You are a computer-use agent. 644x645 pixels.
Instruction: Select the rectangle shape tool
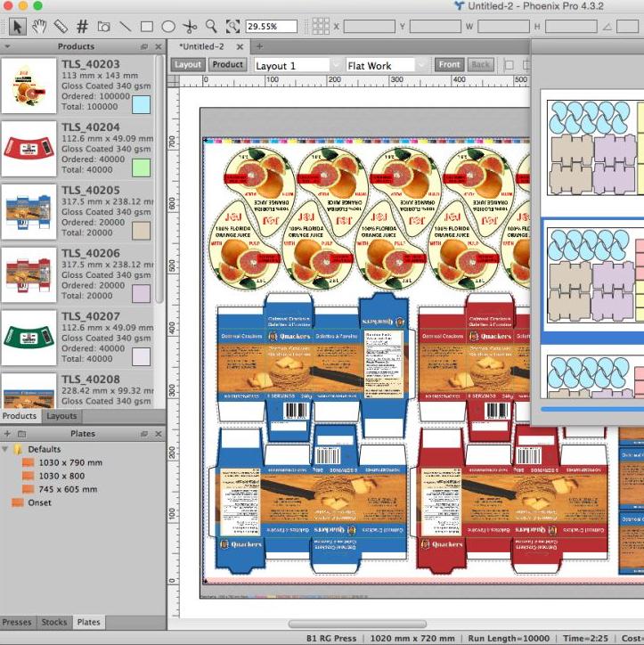tap(147, 27)
